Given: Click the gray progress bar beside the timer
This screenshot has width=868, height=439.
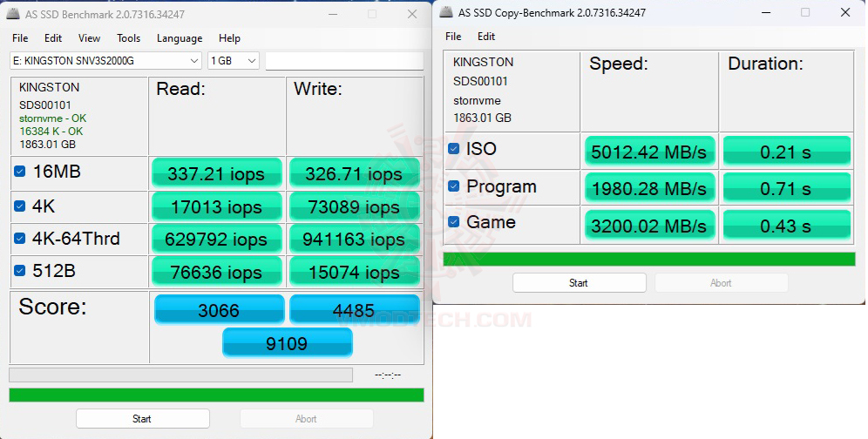Looking at the screenshot, I should point(181,375).
